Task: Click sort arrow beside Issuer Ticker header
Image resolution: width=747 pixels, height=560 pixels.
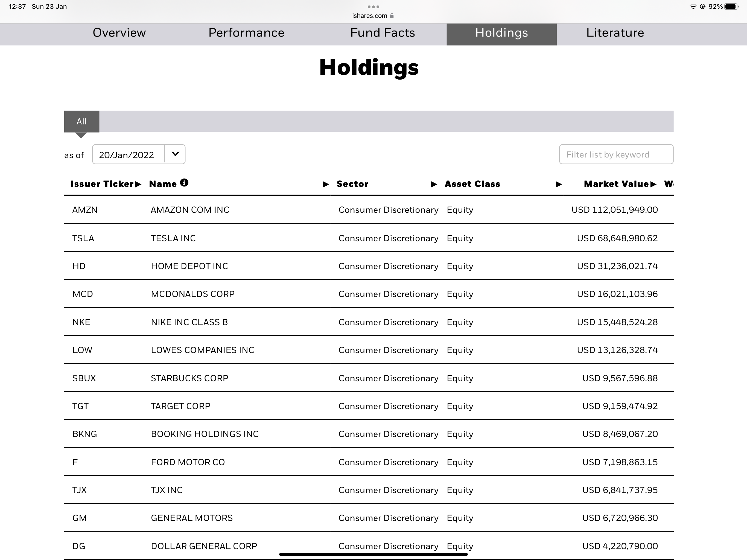Action: point(138,184)
